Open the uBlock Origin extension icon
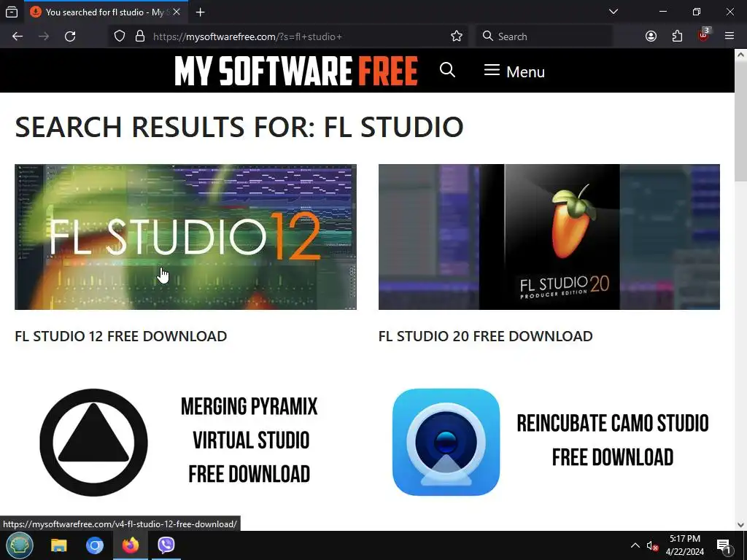The width and height of the screenshot is (747, 560). pos(704,35)
